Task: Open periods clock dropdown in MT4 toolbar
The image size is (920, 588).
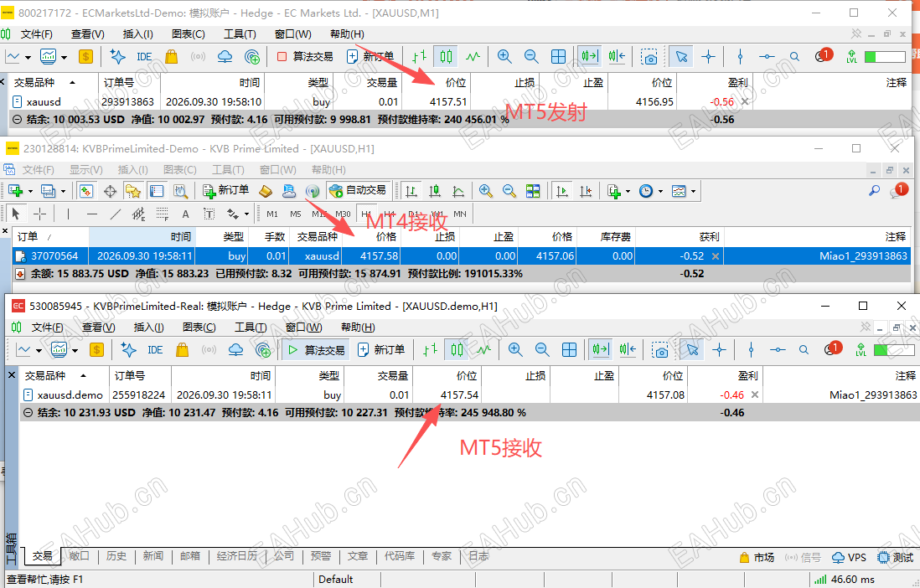Action: pyautogui.click(x=660, y=192)
